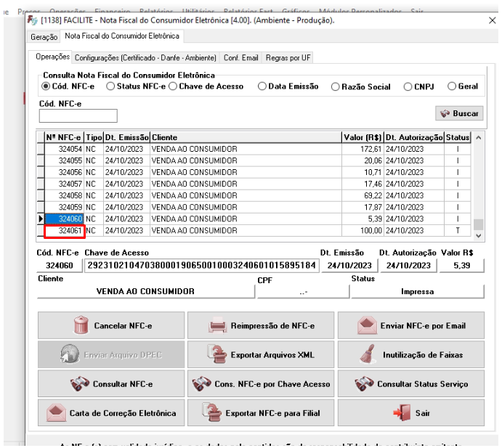
Task: Click Consultar Status Serviço button label
Action: pos(423,383)
